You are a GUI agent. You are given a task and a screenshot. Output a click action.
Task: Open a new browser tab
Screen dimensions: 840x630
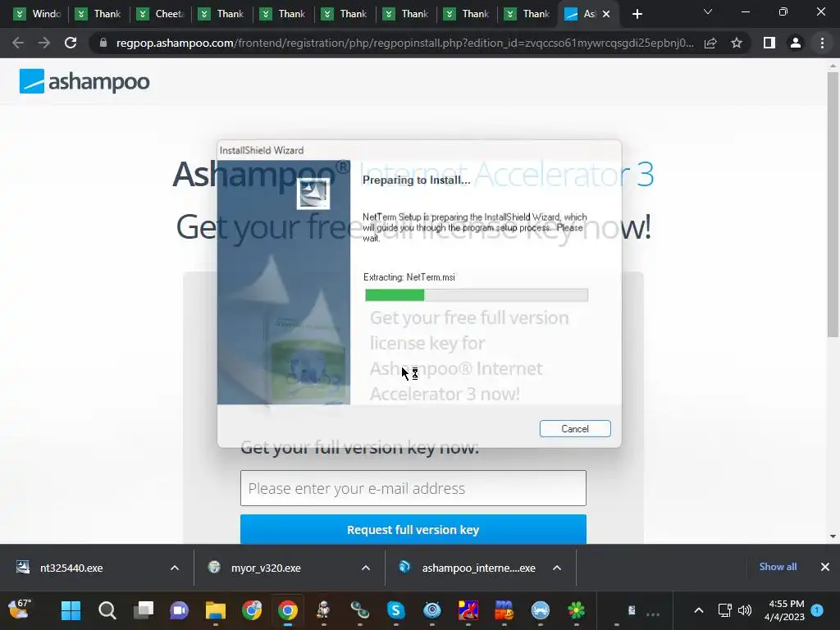[637, 15]
